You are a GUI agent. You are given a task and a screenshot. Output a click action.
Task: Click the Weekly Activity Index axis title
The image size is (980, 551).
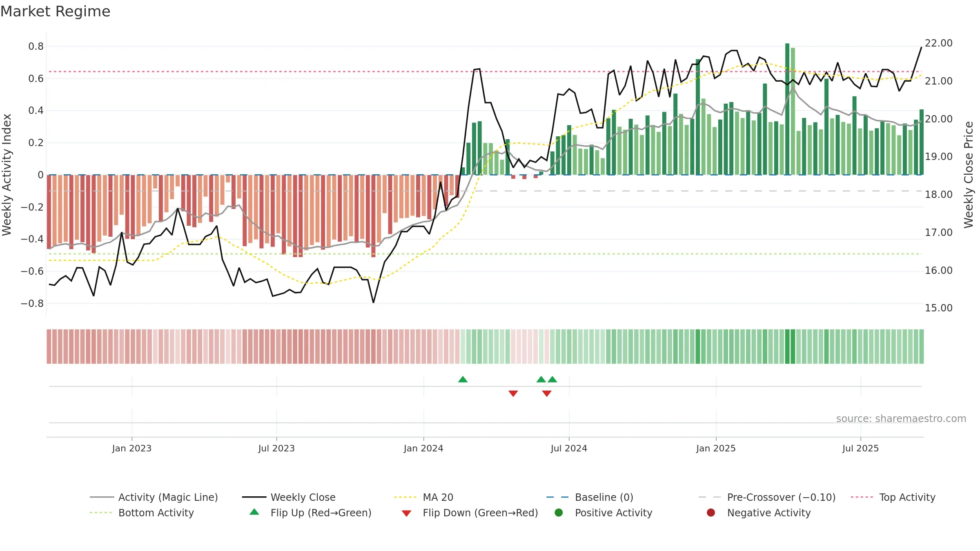point(7,175)
